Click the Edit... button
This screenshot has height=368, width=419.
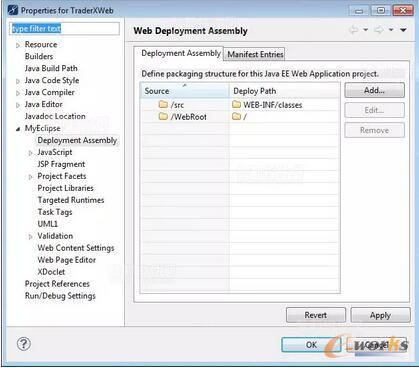[374, 110]
